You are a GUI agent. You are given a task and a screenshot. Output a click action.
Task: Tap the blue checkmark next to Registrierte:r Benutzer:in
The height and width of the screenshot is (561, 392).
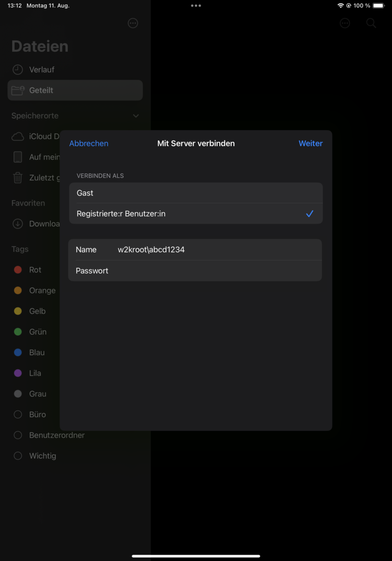point(310,214)
